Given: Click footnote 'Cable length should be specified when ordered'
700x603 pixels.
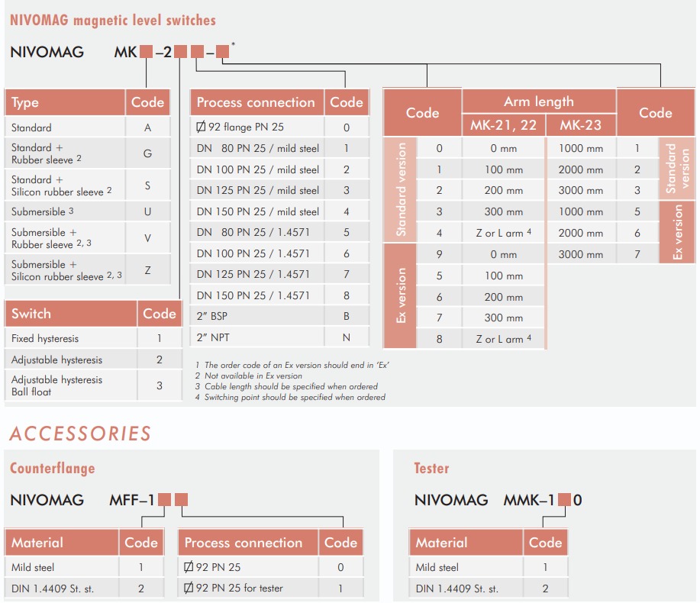Looking at the screenshot, I should pos(286,386).
